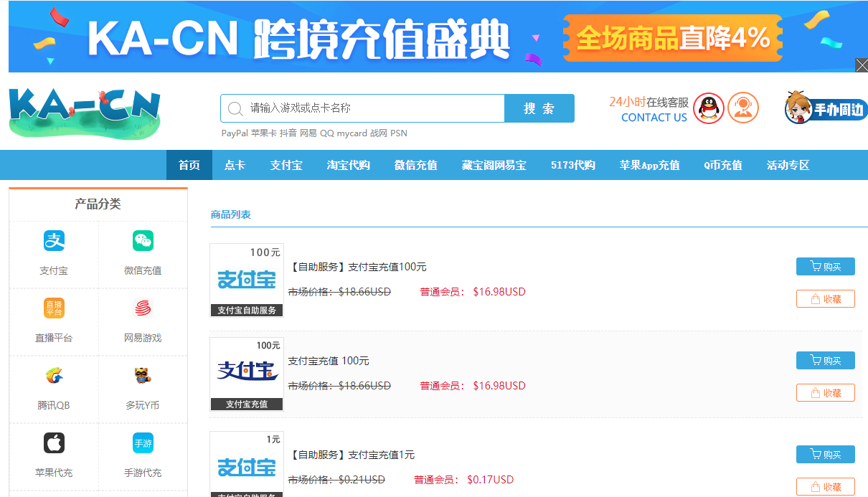
Task: Select the 直播平台 category icon
Action: tap(54, 308)
